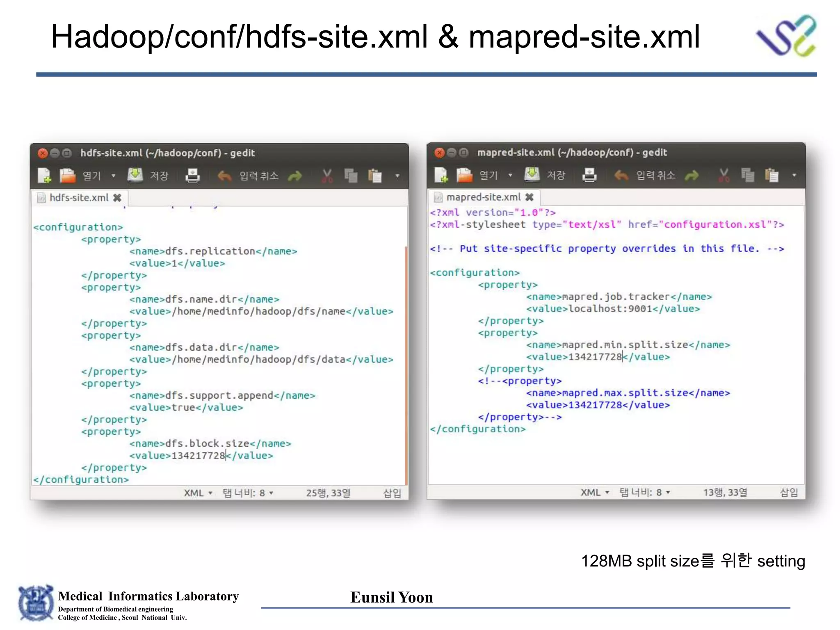Click the mapred.job.tracker name line
840x630 pixels.
[x=619, y=297]
